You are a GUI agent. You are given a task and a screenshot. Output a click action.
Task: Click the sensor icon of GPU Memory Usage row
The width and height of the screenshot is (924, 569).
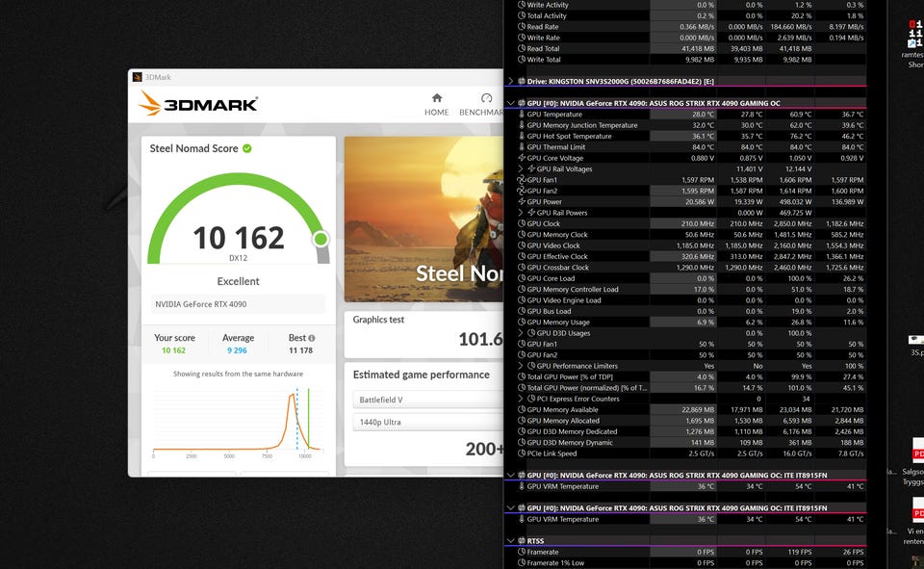(522, 322)
